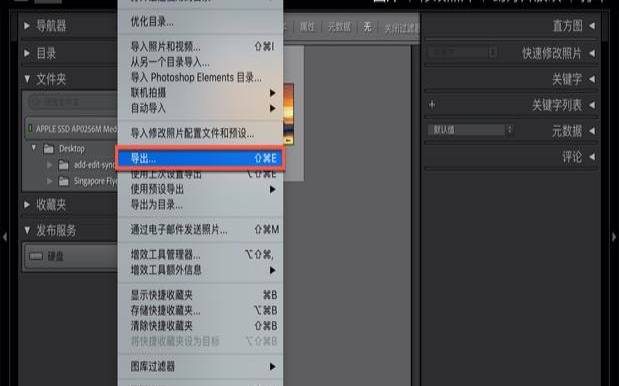
Task: Open the 自动导入 submenu
Action: 200,108
